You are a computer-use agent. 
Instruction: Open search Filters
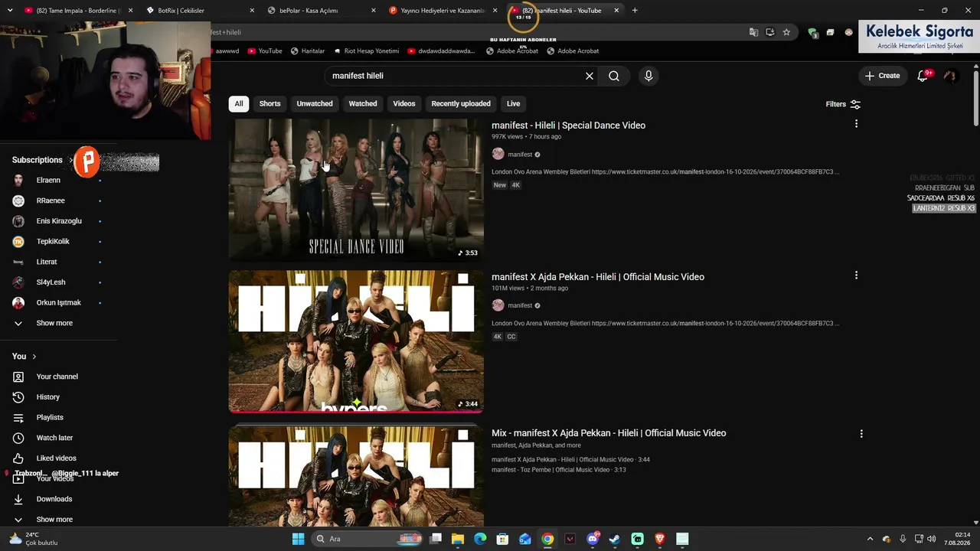tap(843, 104)
